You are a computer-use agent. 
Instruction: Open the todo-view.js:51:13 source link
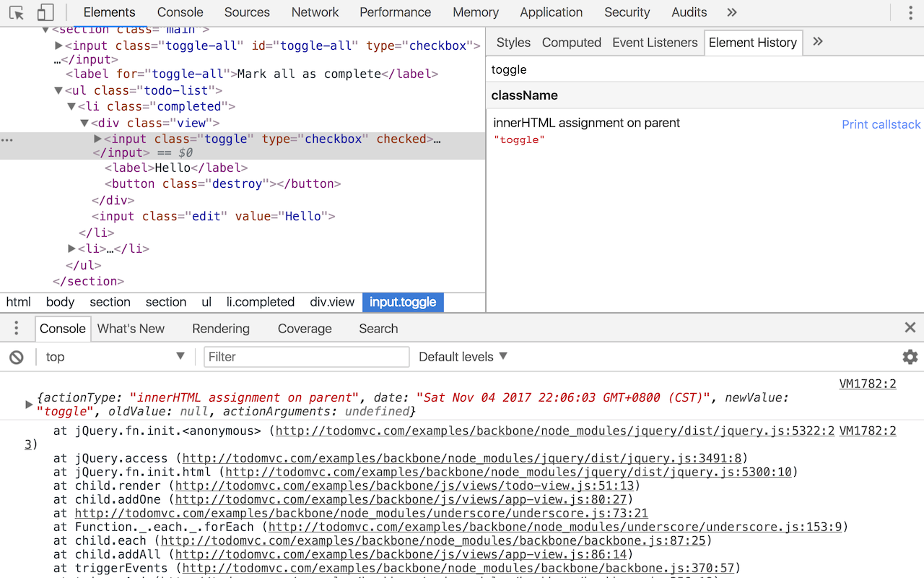click(x=404, y=486)
